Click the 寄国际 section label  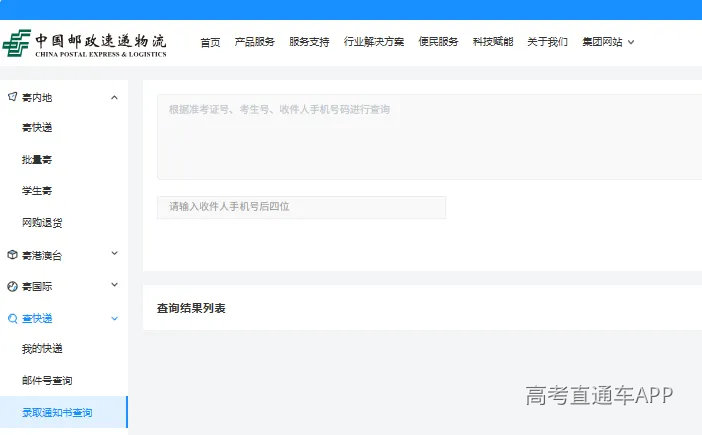[x=37, y=286]
